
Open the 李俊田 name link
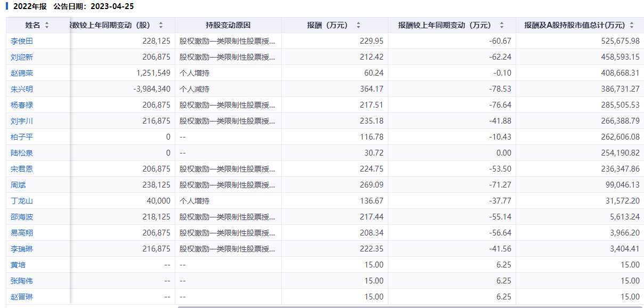pyautogui.click(x=22, y=41)
